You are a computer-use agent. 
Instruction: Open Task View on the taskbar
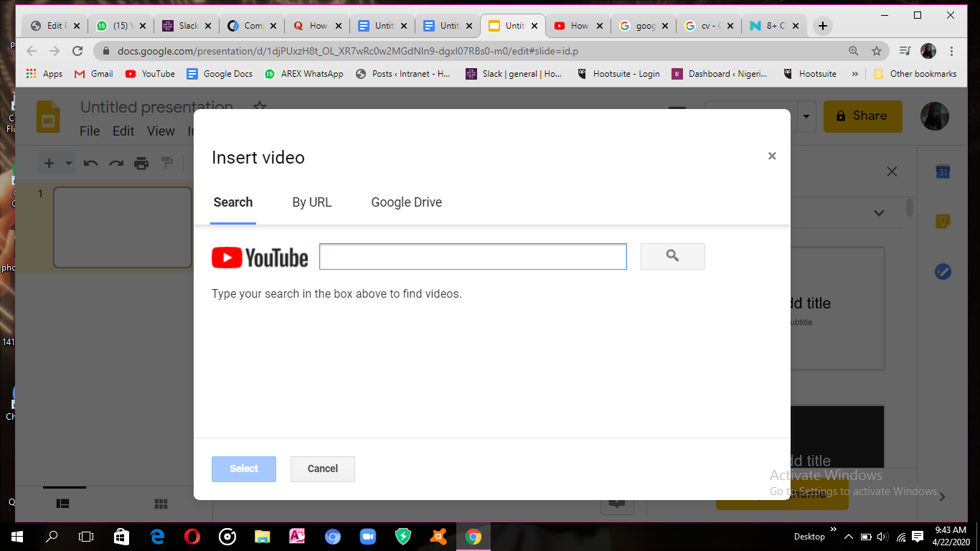click(86, 536)
